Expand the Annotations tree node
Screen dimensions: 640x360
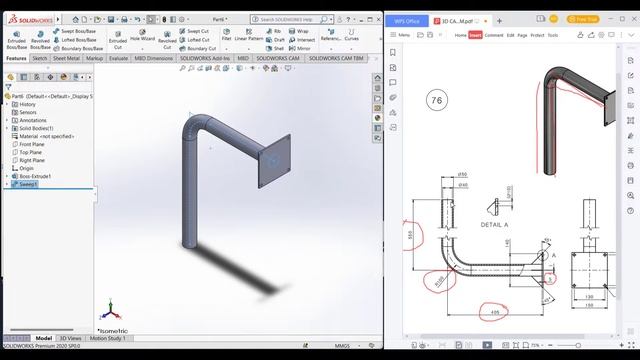[7, 120]
